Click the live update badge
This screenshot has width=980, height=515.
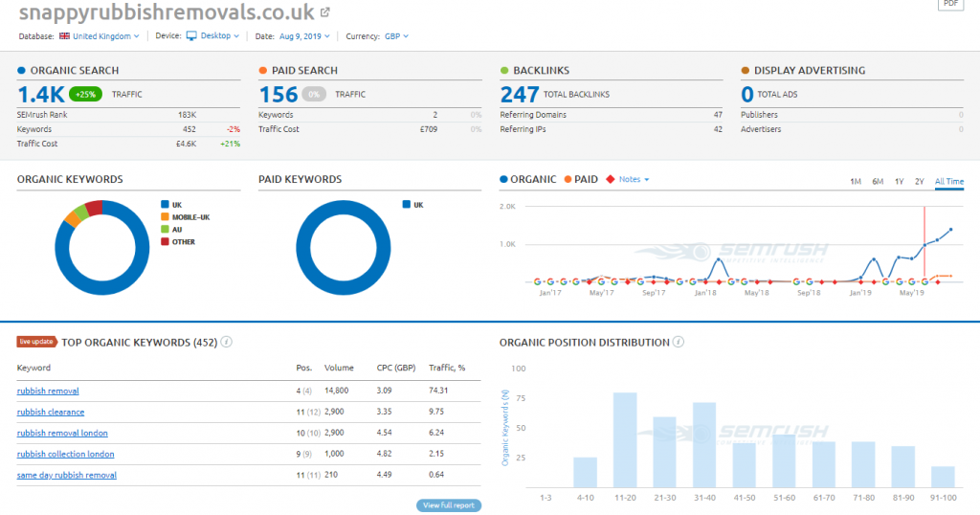point(37,342)
